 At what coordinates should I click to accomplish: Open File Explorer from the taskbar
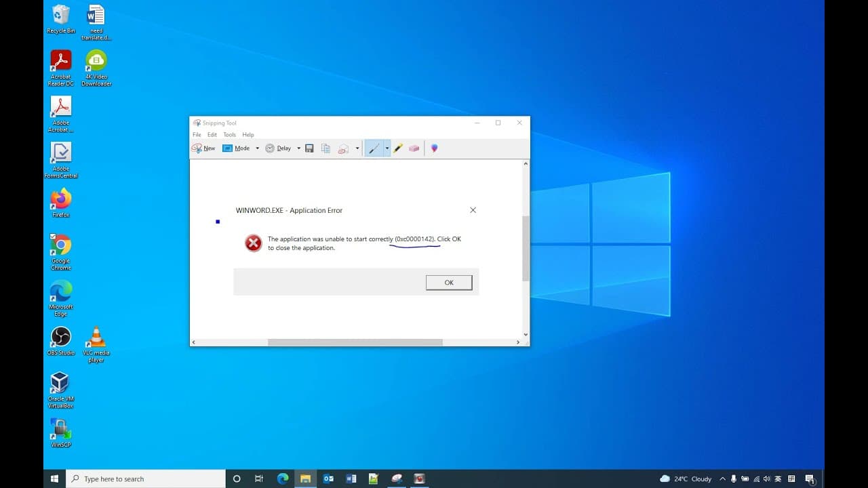coord(305,479)
